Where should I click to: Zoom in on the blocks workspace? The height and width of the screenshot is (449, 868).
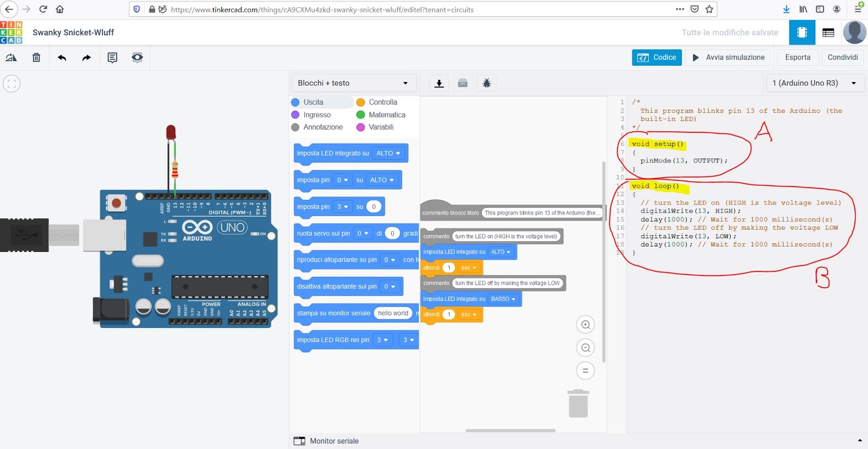click(585, 325)
